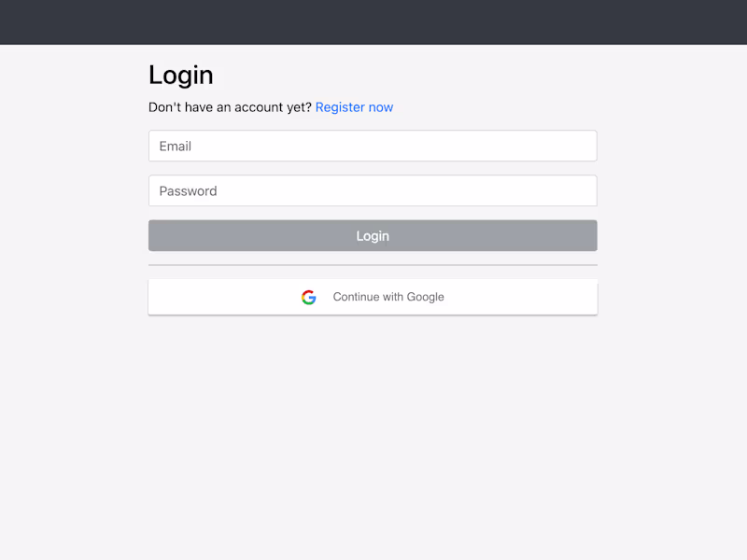Click left side of Google sign-in button
The image size is (747, 560).
190,297
